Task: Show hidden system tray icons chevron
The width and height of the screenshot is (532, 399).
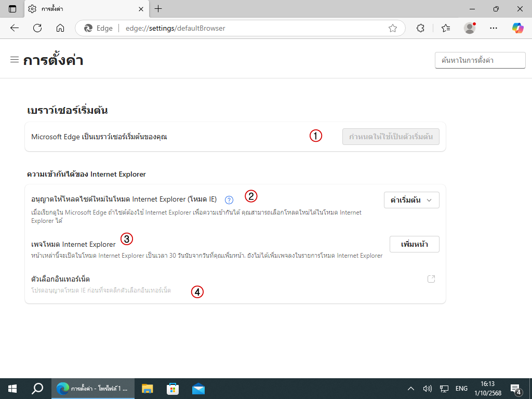Action: [410, 388]
